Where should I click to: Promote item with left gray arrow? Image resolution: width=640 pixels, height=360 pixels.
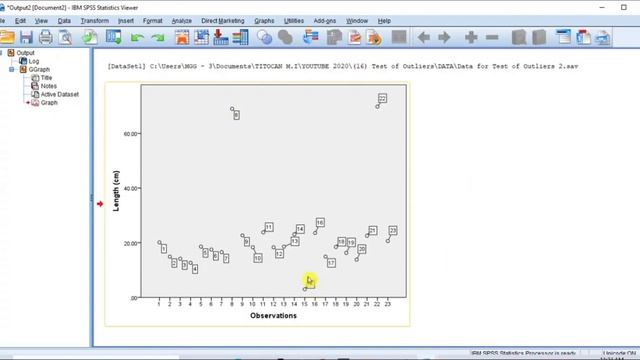424,38
